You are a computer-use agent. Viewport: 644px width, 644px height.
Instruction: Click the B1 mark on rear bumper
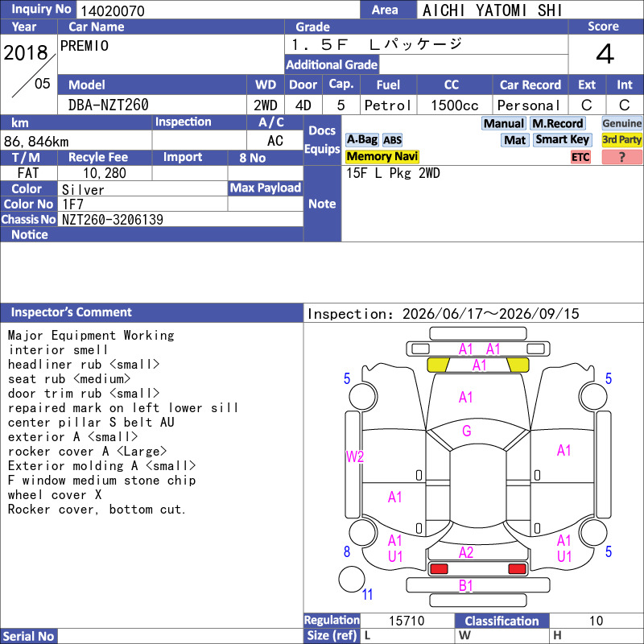tap(466, 585)
